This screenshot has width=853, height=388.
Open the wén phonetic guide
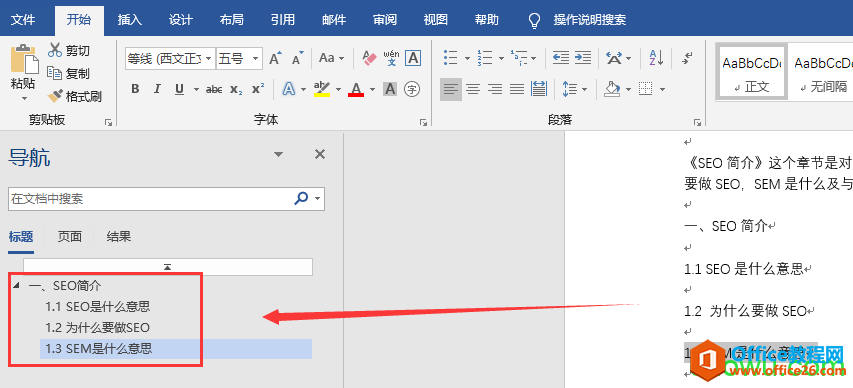(391, 58)
